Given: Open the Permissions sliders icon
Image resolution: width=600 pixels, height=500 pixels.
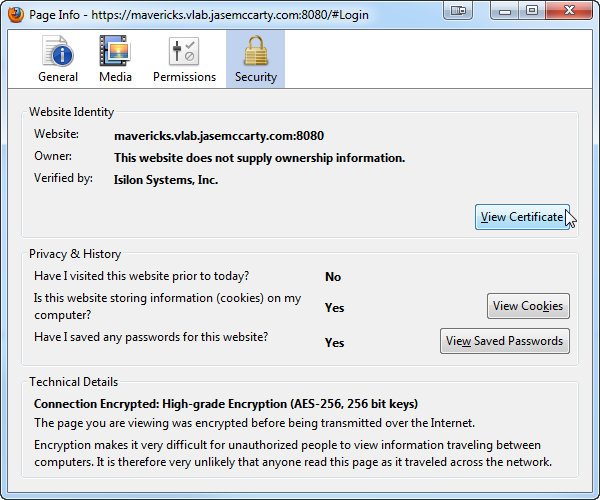Looking at the screenshot, I should tap(184, 52).
